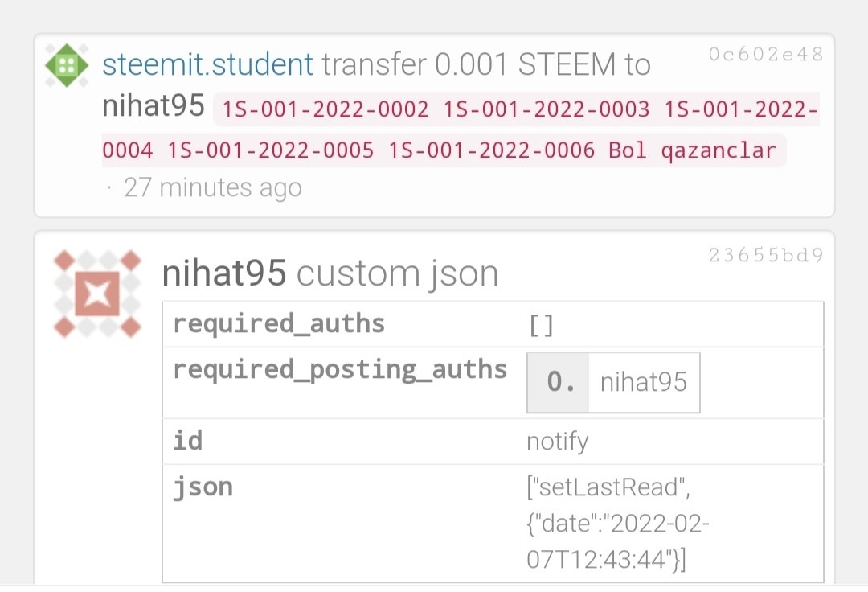Screen dimensions: 868x592
Task: Click the required_auths row label
Action: click(x=278, y=323)
